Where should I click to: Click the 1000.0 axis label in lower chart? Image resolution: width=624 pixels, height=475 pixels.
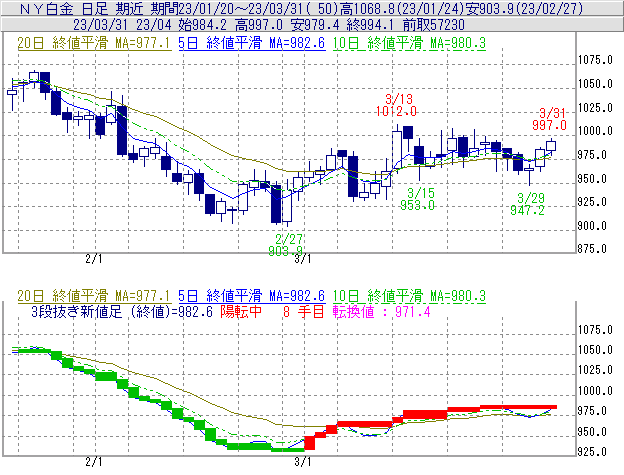click(x=595, y=391)
